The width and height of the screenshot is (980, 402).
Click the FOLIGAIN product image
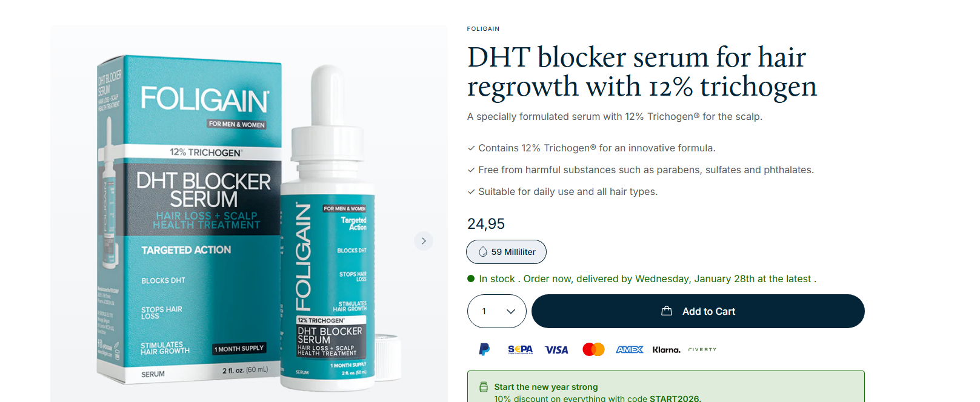tap(249, 214)
